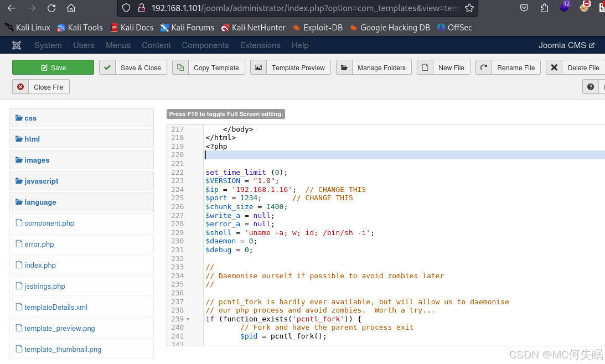This screenshot has height=364, width=605.
Task: Click the Template Preview image icon
Action: tap(258, 67)
